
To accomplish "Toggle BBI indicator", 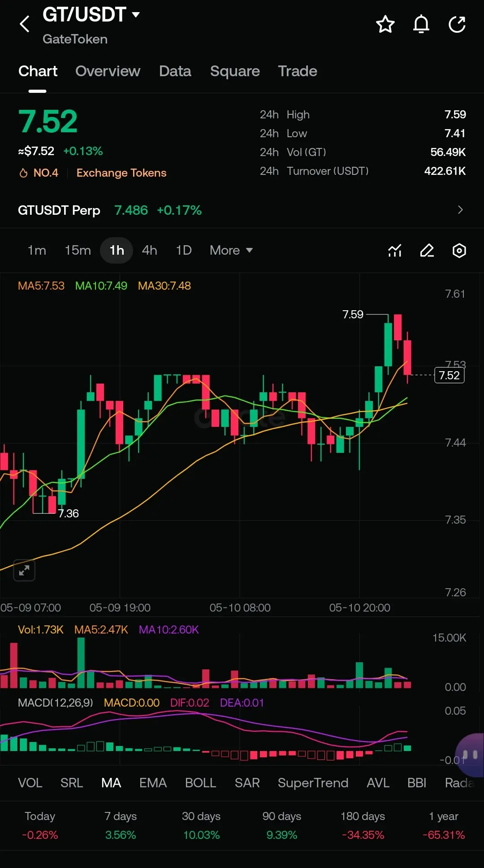I will pos(417,783).
